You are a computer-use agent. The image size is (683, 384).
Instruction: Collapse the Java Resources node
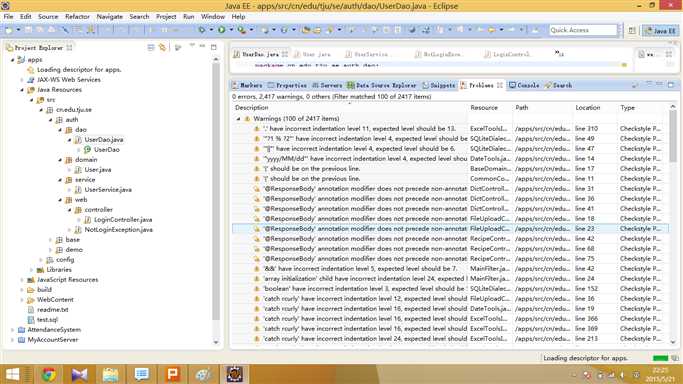coord(22,90)
